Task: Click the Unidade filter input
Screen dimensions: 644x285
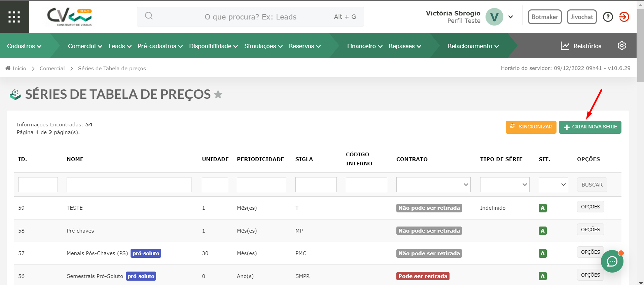Action: click(215, 185)
